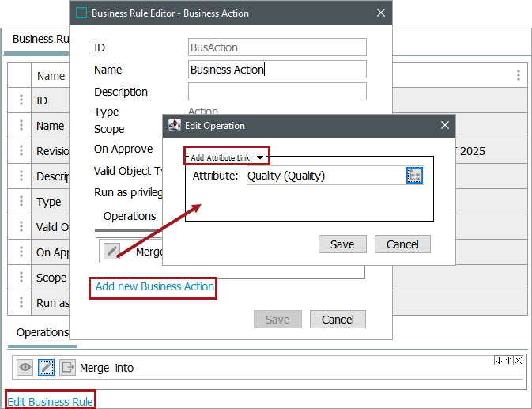532x409 pixels.
Task: Click the Name field containing Business Action
Action: [277, 70]
